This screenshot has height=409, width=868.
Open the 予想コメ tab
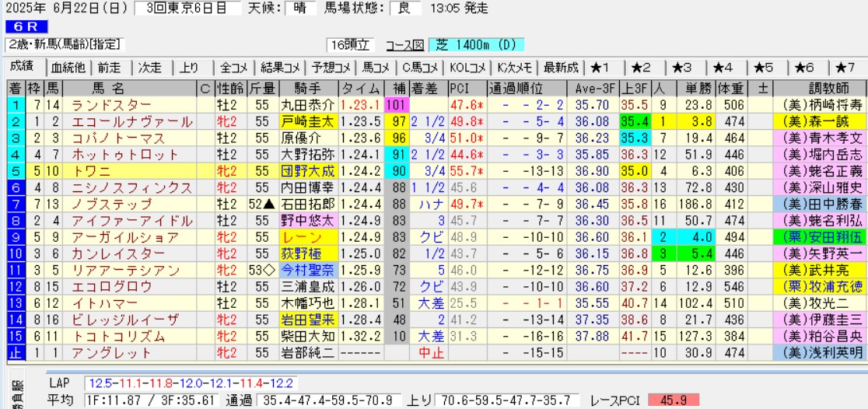click(x=331, y=67)
